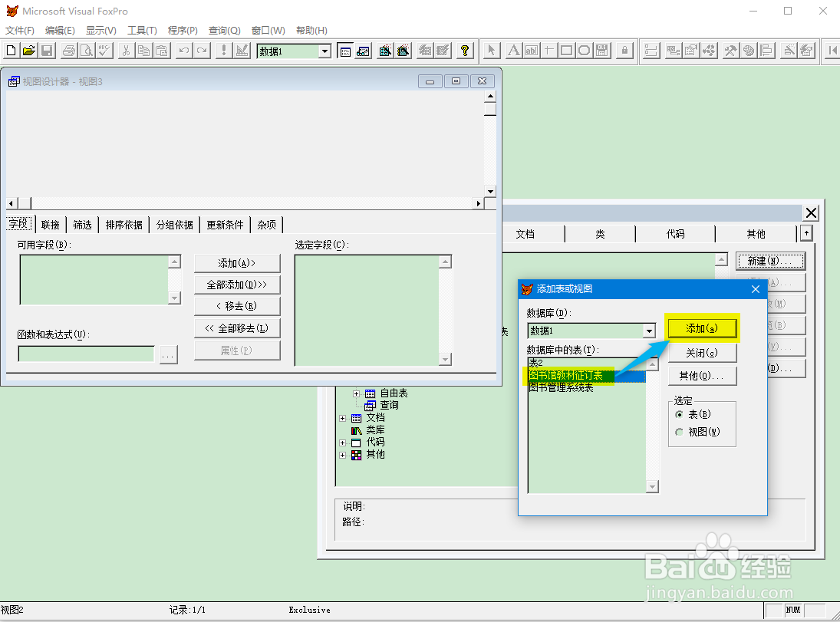
Task: Click the 其他(O)... button
Action: point(702,376)
